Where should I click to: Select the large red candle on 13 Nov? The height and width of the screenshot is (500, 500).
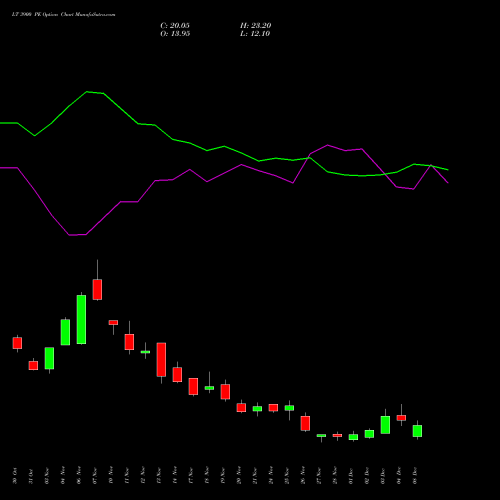(161, 360)
